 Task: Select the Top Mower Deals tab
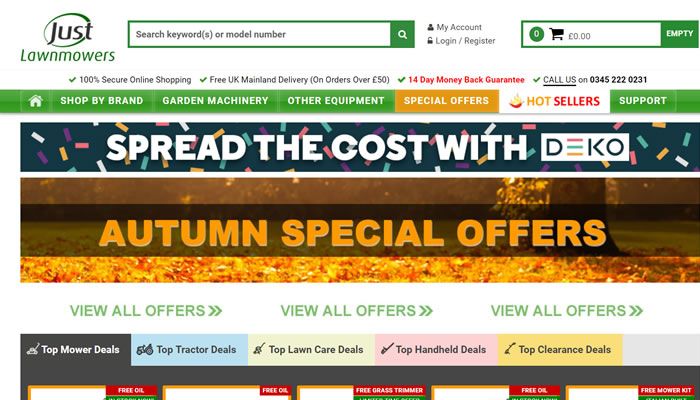click(75, 350)
